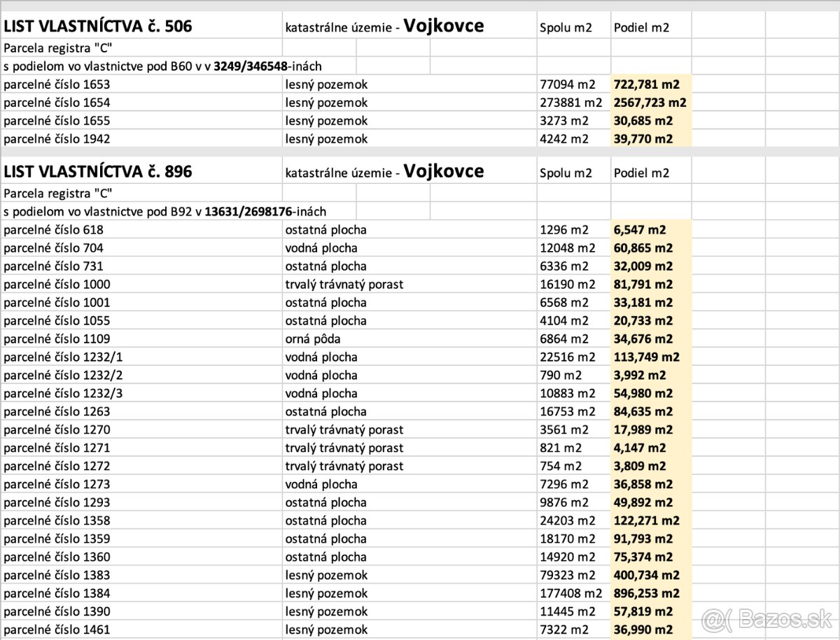
Task: Select the cell 'parcelné číslo 1653'
Action: point(57,85)
